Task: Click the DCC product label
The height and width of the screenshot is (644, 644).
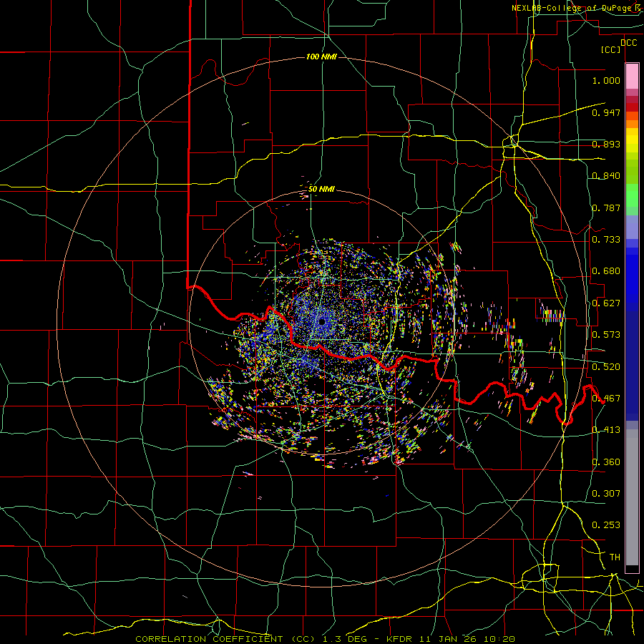Action: (628, 43)
